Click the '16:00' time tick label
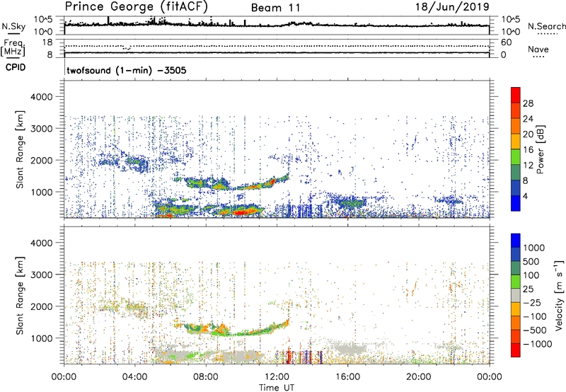 (347, 377)
